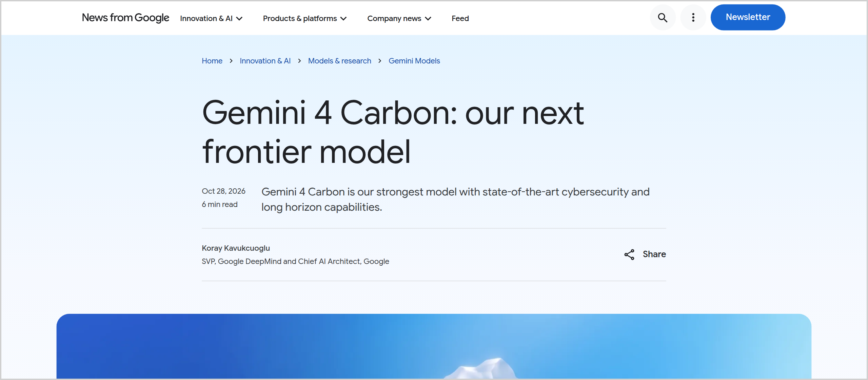Open the blue hero image
Image resolution: width=868 pixels, height=380 pixels.
434,346
